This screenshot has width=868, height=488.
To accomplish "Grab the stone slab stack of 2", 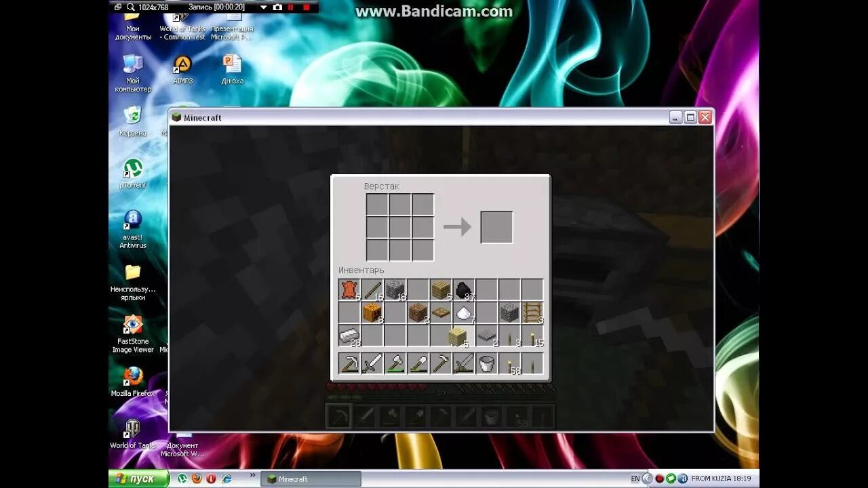I will (488, 336).
